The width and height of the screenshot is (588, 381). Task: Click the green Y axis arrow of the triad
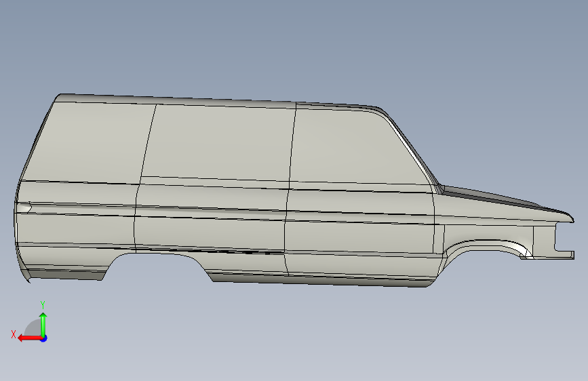(x=43, y=324)
